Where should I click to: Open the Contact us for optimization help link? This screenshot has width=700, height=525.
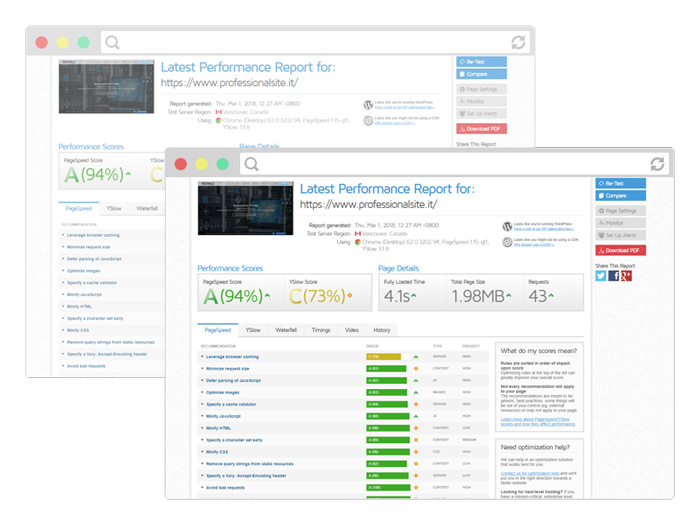529,473
